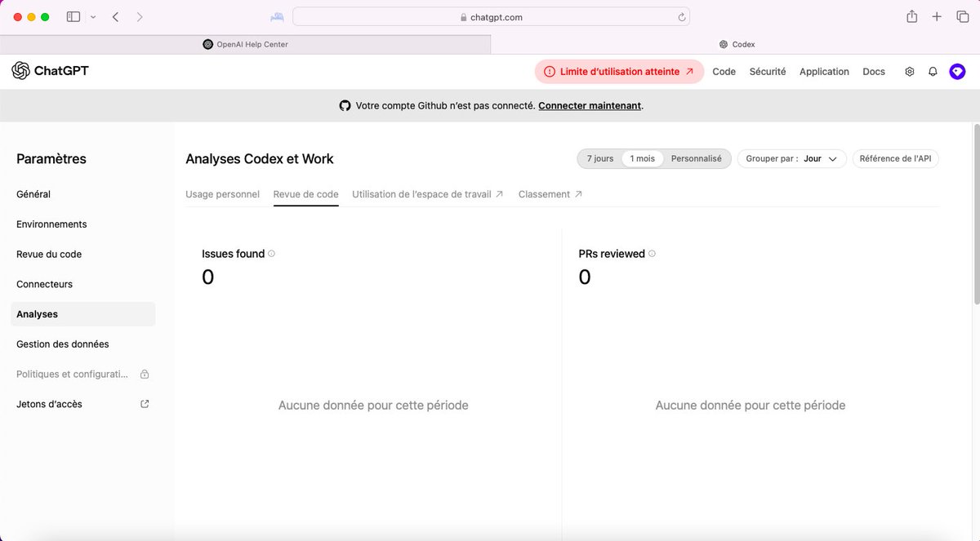Open the Sécurité header link

(768, 72)
